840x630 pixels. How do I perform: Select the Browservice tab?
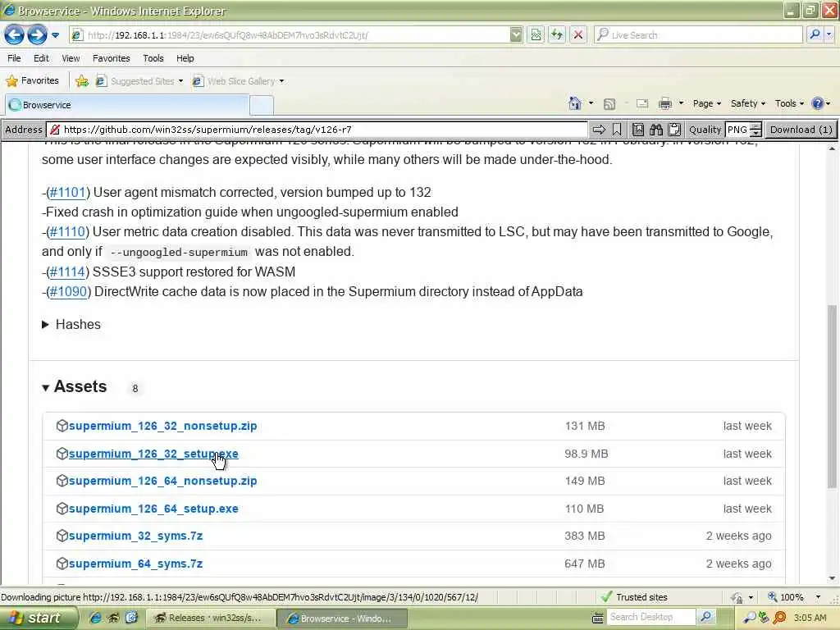tap(127, 105)
